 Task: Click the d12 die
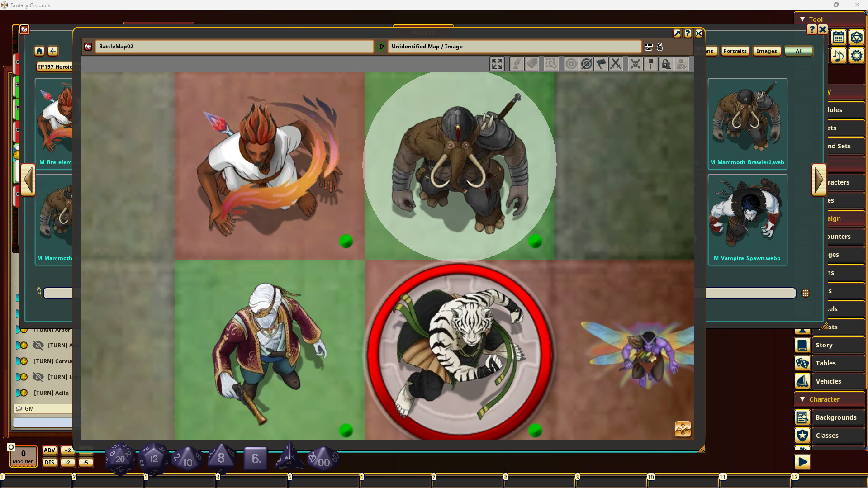point(154,459)
